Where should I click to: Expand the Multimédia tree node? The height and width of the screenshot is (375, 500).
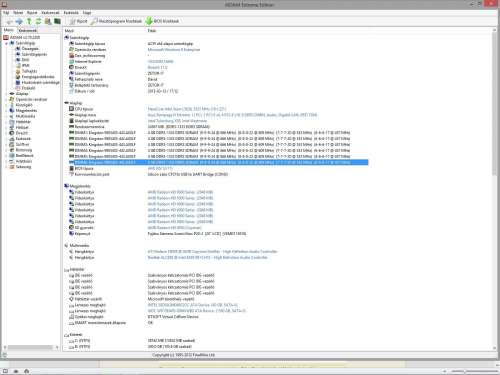click(7, 116)
